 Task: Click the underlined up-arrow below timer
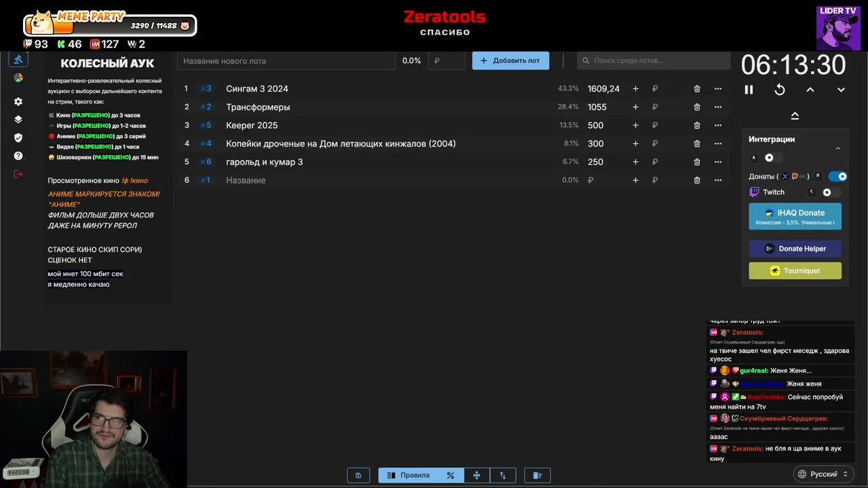795,116
